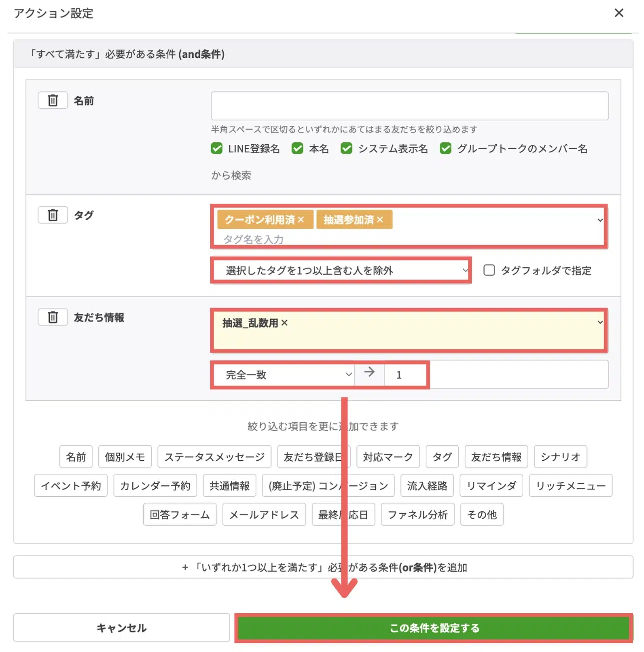This screenshot has width=644, height=652.
Task: Remove the タグ condition via trash icon
Action: (53, 215)
